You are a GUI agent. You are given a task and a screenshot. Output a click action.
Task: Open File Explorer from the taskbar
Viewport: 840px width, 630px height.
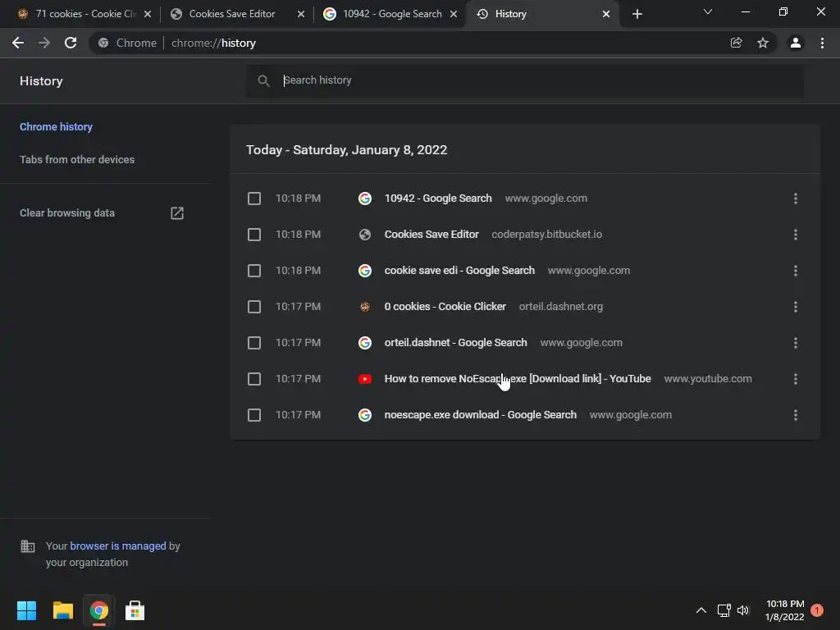[62, 610]
